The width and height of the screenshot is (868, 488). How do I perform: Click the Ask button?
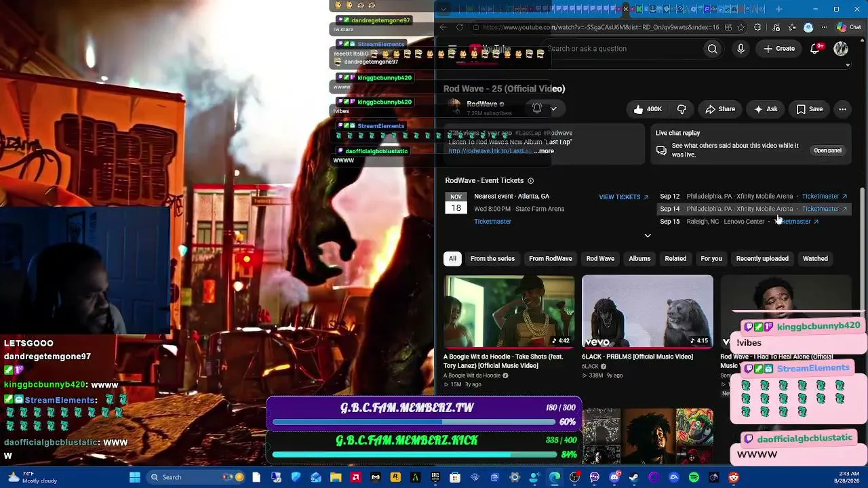[766, 109]
